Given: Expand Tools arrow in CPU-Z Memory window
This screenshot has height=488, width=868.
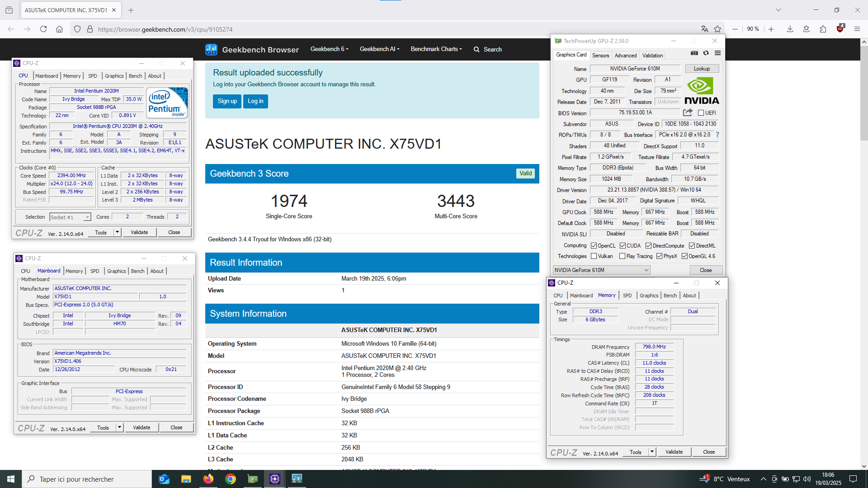Looking at the screenshot, I should coord(652,452).
